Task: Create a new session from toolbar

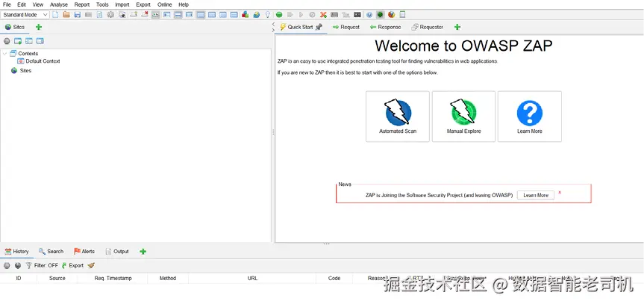Action: coord(55,15)
